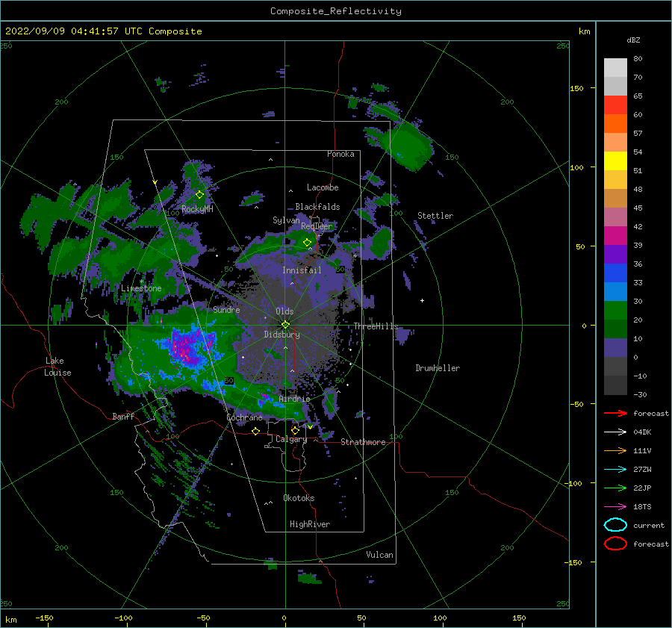
Task: Click the magenta 18TS arrow icon
Action: [615, 506]
